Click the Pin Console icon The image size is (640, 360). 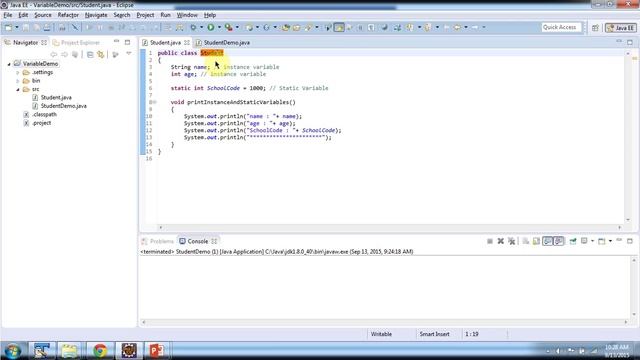point(573,241)
